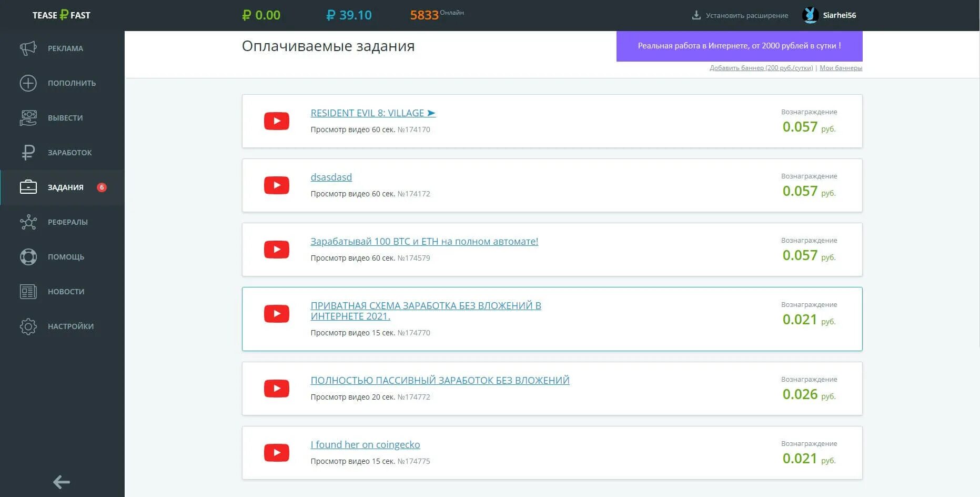980x497 pixels.
Task: Click Установить расширение link
Action: 747,16
